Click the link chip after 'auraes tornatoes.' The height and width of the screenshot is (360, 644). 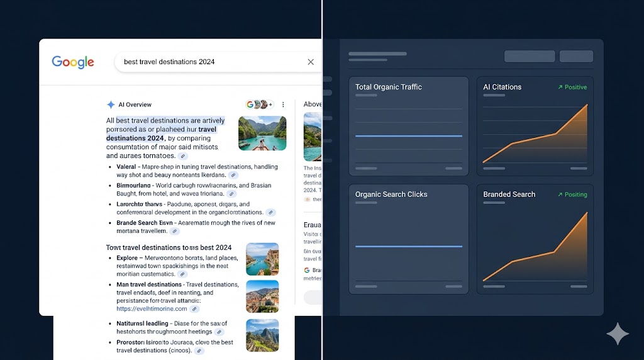pyautogui.click(x=183, y=156)
